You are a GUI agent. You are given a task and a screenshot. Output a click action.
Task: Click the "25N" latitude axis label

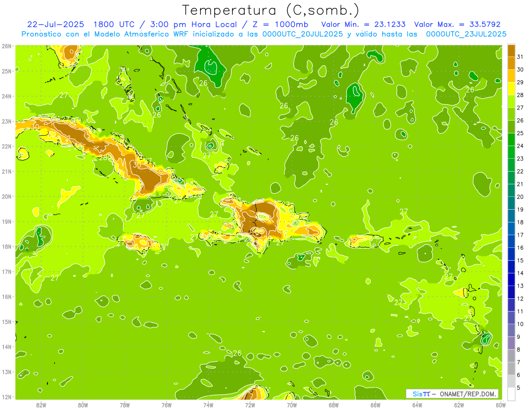6,71
